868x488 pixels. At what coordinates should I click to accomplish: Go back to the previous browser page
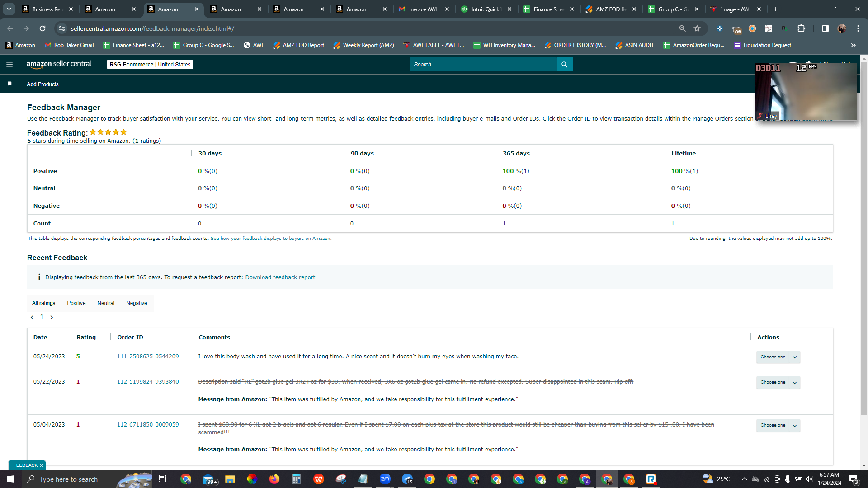tap(10, 28)
